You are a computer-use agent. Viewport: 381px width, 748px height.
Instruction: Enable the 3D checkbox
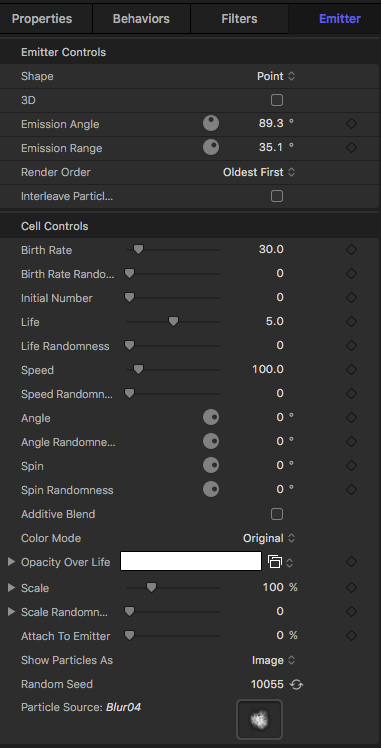pos(277,100)
